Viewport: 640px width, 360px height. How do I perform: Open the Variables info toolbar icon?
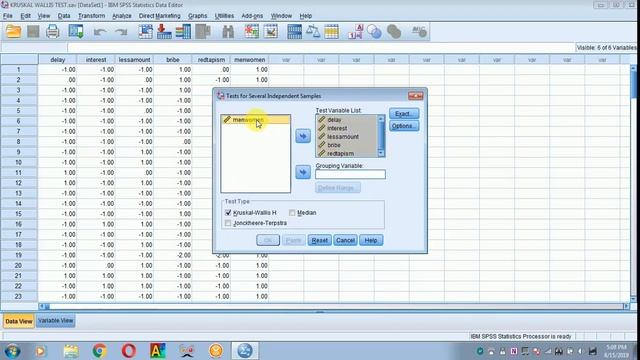pyautogui.click(x=183, y=31)
